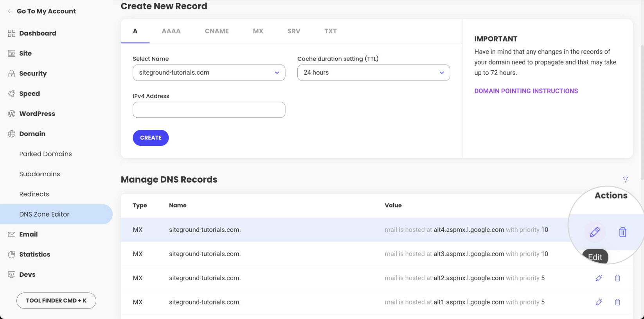
Task: Switch to the AAAA record tab
Action: pyautogui.click(x=171, y=31)
